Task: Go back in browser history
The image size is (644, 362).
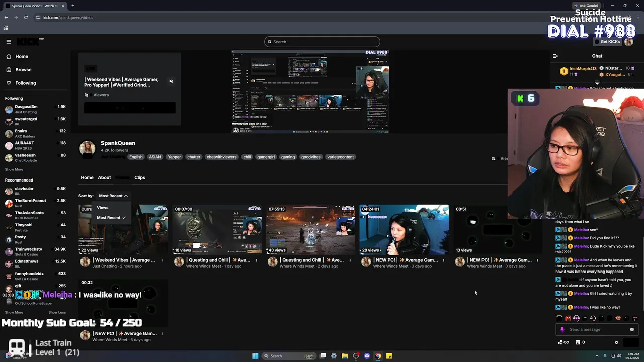Action: click(6, 17)
